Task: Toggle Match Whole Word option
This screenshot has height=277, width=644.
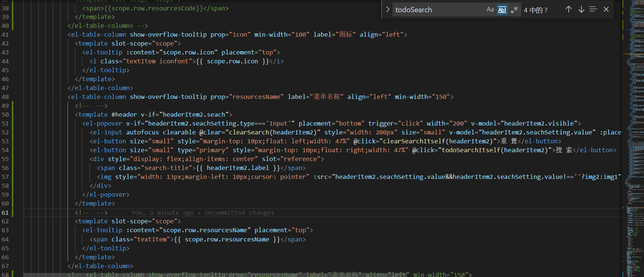Action: coord(502,10)
